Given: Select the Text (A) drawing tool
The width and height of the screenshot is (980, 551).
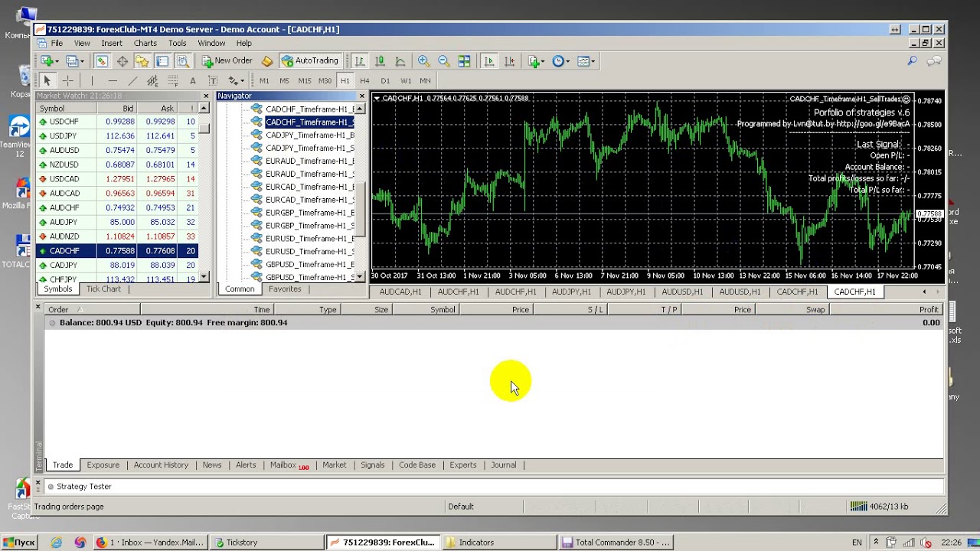Looking at the screenshot, I should [x=192, y=80].
